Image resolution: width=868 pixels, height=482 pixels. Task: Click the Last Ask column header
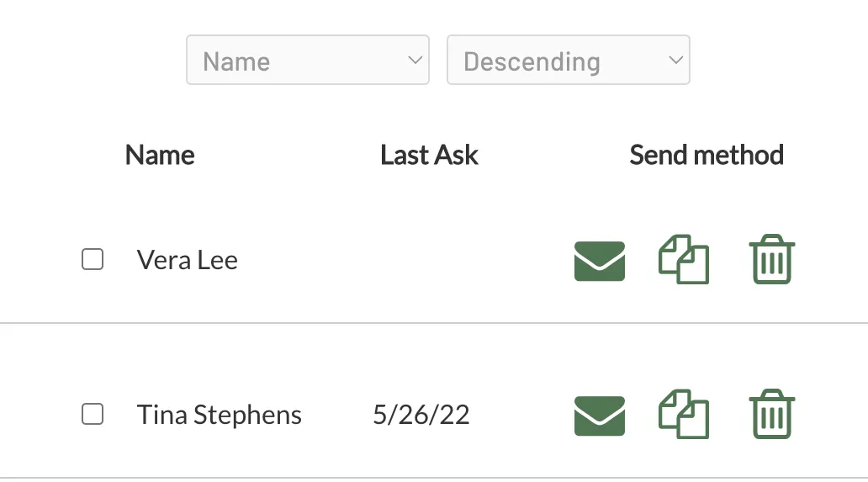[x=429, y=155]
